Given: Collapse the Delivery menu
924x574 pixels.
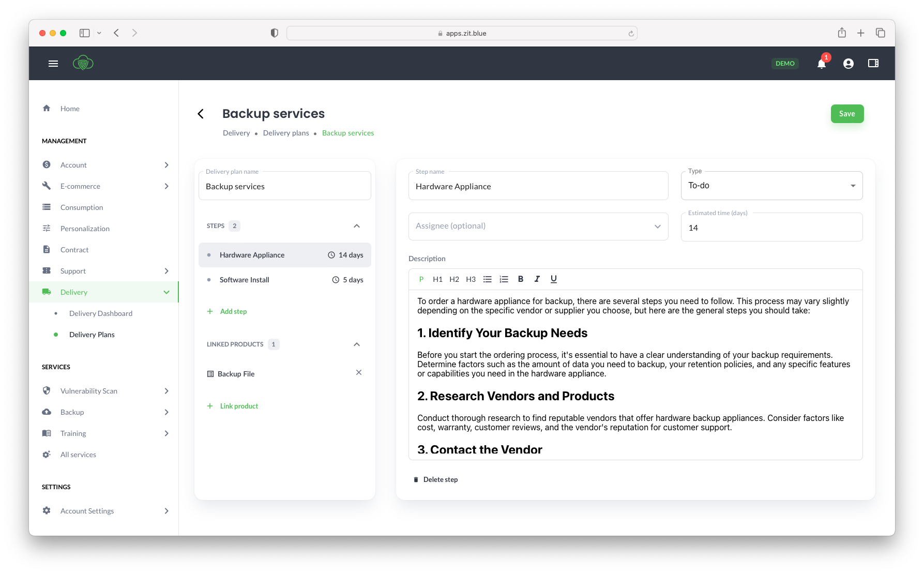Looking at the screenshot, I should pos(166,292).
